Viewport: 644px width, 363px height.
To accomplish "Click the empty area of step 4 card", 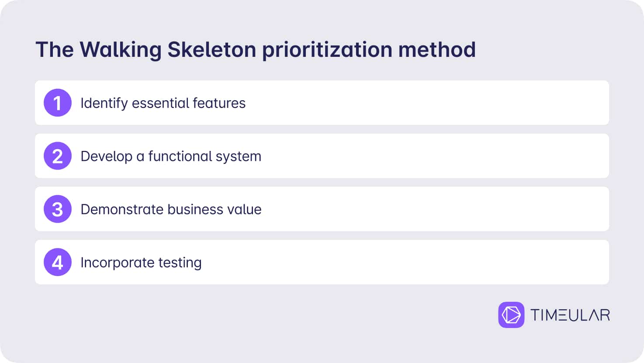I will pos(404,262).
